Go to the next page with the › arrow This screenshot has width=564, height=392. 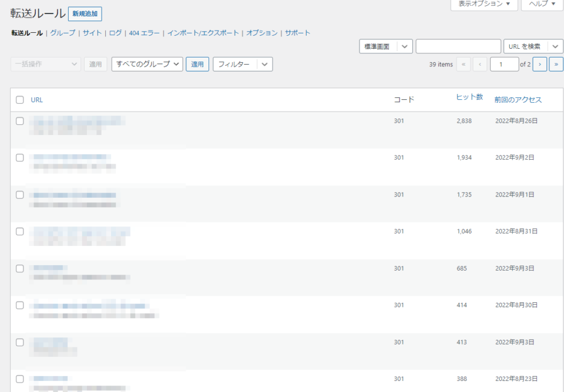pos(539,64)
